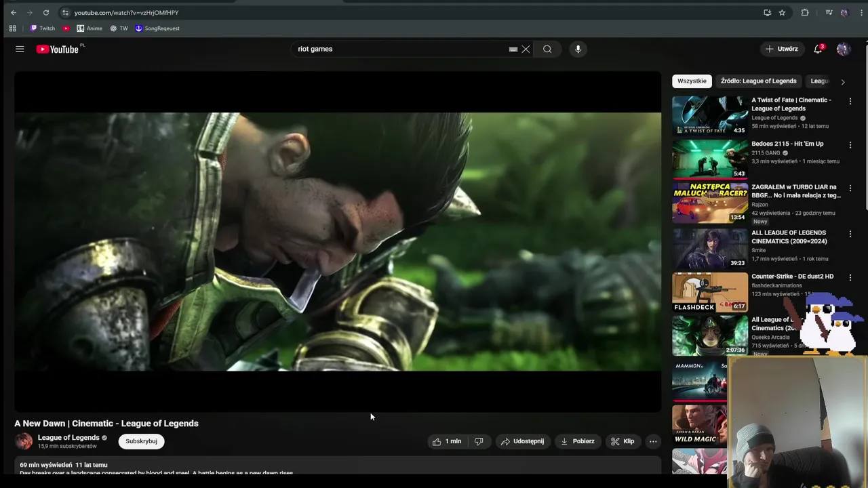Select the Wszystkie filter chip
The height and width of the screenshot is (488, 868).
pos(692,81)
